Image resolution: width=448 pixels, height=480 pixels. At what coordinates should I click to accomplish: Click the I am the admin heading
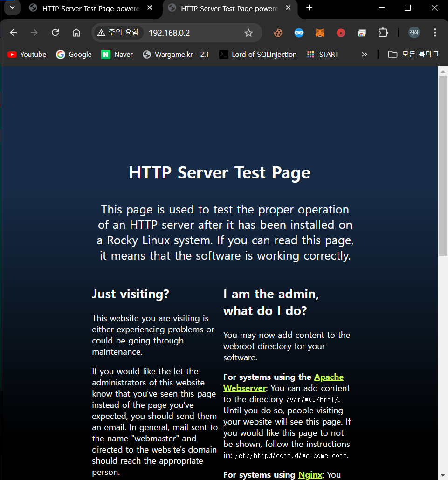tap(271, 302)
